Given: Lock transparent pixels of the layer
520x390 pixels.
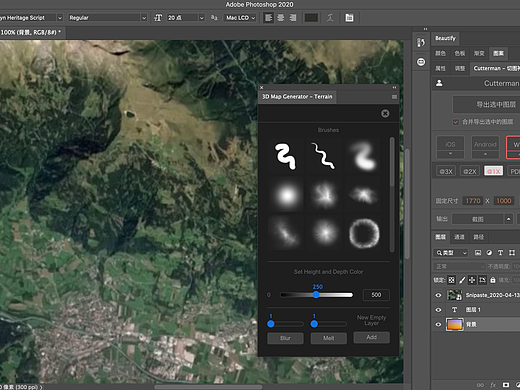Looking at the screenshot, I should tap(451, 280).
